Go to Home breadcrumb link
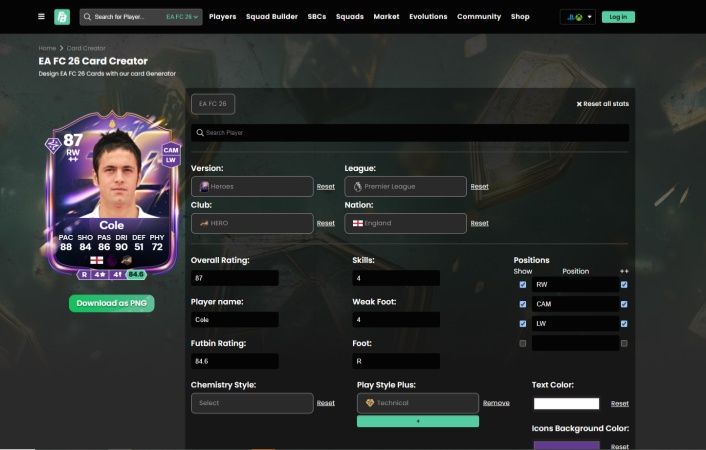 pos(47,48)
